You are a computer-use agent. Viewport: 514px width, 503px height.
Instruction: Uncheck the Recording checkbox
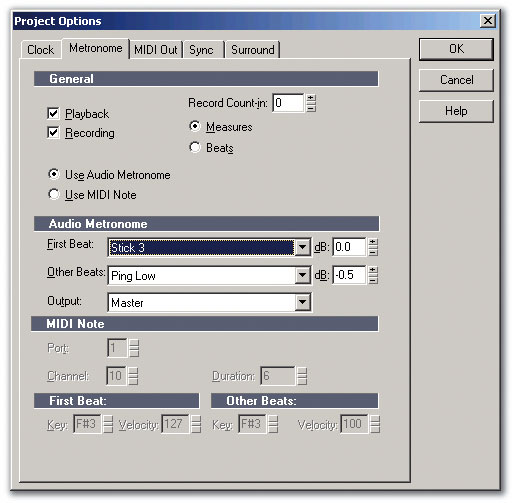click(53, 133)
